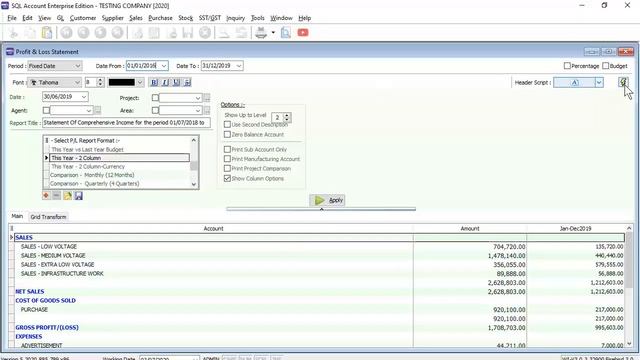
Task: Open the Date From calendar dropdown
Action: (164, 66)
